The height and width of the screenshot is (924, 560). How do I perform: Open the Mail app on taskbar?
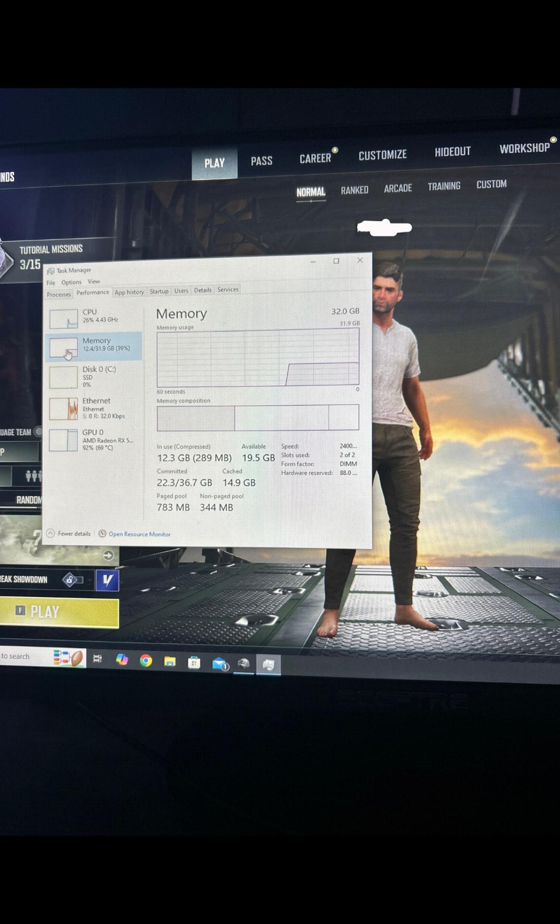point(220,664)
